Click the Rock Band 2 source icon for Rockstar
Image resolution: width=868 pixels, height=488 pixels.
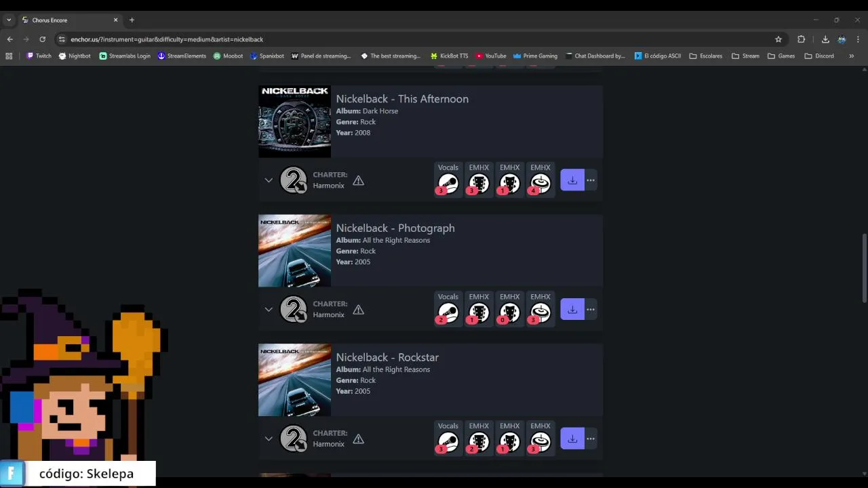click(x=294, y=439)
